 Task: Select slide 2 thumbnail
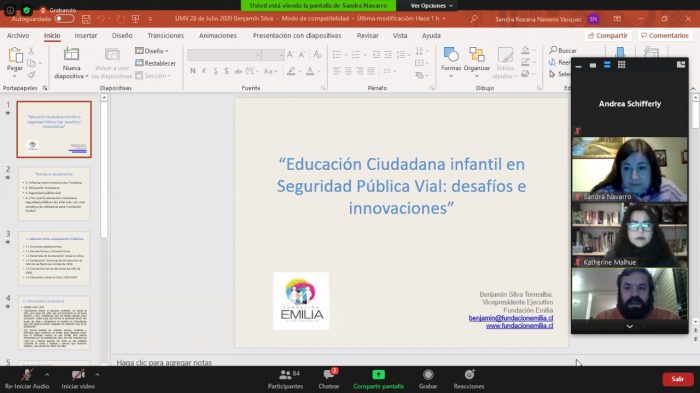point(54,194)
